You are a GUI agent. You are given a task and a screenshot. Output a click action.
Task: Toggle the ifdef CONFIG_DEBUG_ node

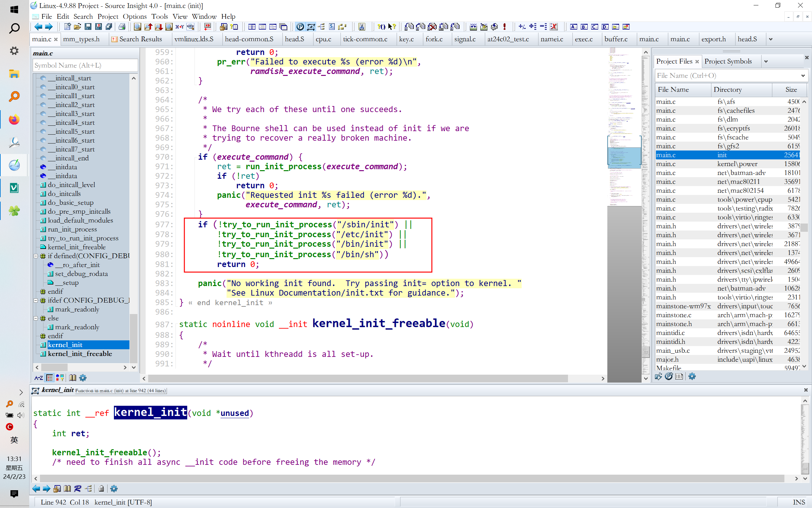(36, 300)
